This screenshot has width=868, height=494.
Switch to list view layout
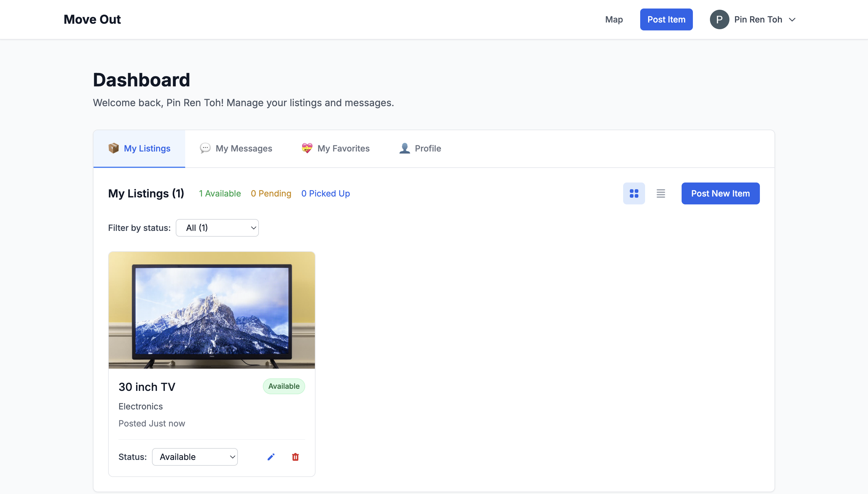click(661, 193)
